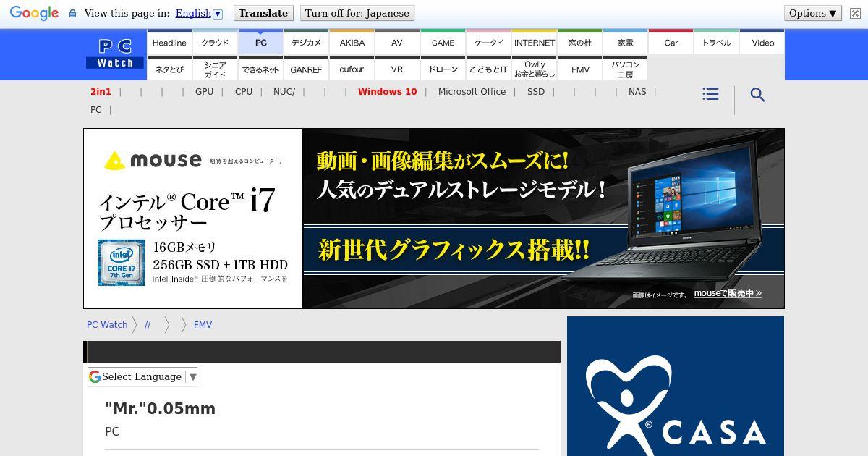The width and height of the screenshot is (868, 456).
Task: Open the GAME tab
Action: pyautogui.click(x=443, y=42)
